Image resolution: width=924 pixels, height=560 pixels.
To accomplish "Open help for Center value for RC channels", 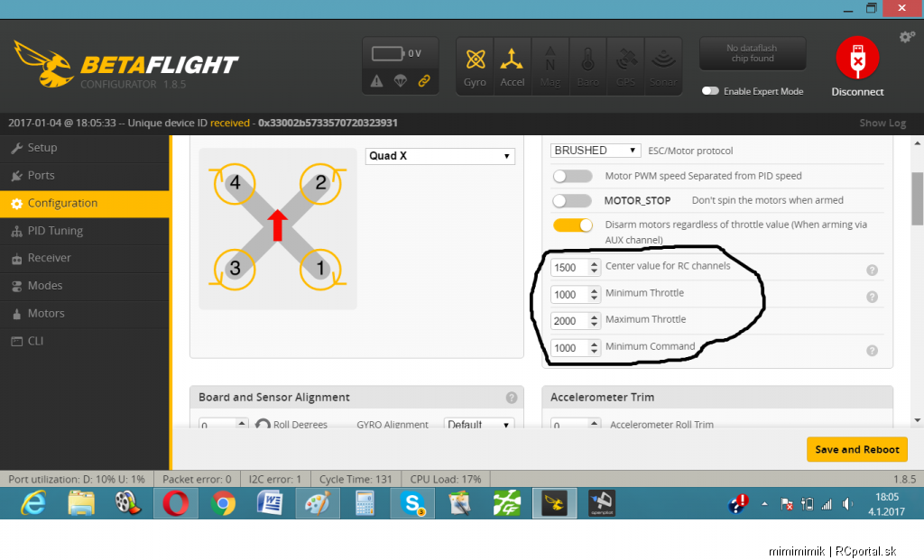I will click(873, 271).
